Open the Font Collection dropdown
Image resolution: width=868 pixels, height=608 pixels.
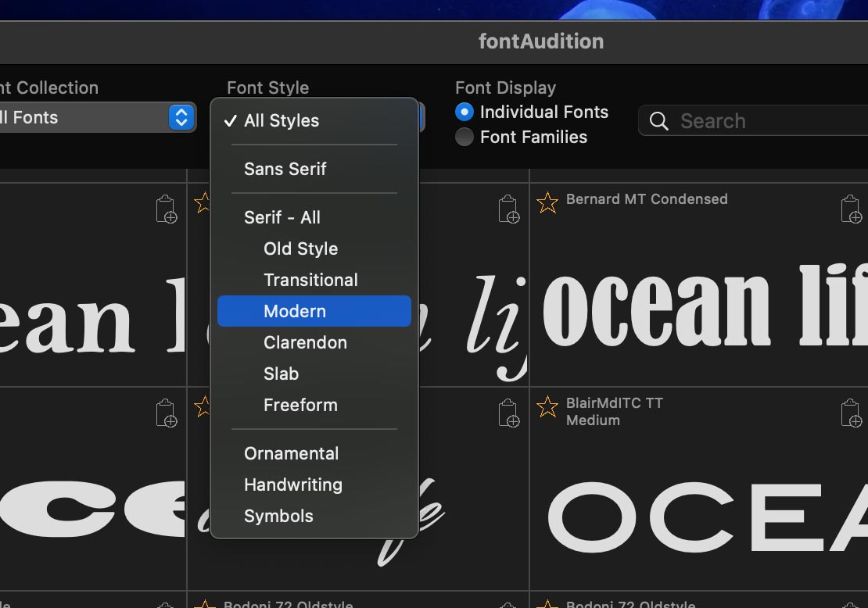(x=97, y=117)
